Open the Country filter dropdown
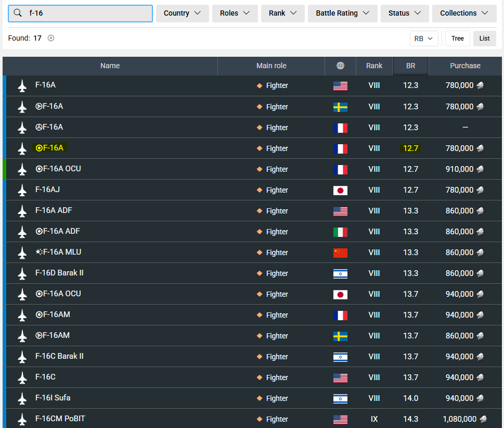Screen dimensions: 504x428 pyautogui.click(x=182, y=13)
